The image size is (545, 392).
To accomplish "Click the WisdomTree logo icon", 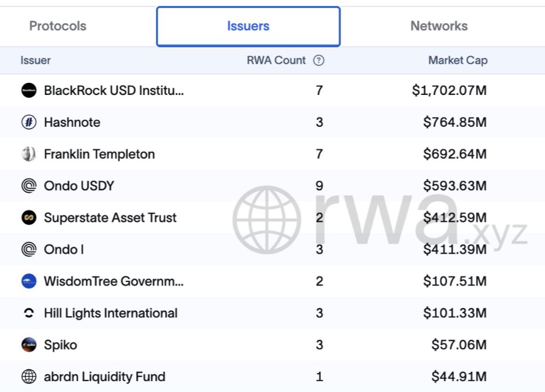I will pos(29,281).
